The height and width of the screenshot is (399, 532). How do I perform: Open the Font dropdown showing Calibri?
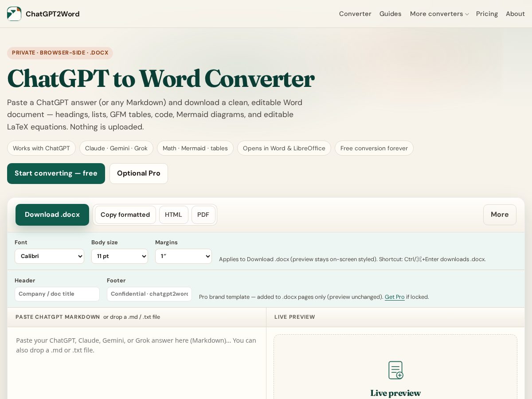coord(49,256)
